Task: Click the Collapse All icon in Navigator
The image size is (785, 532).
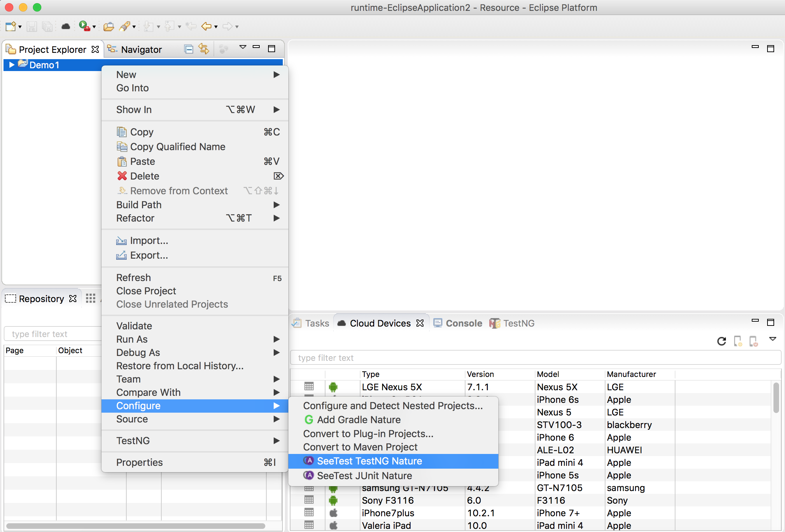Action: (189, 49)
